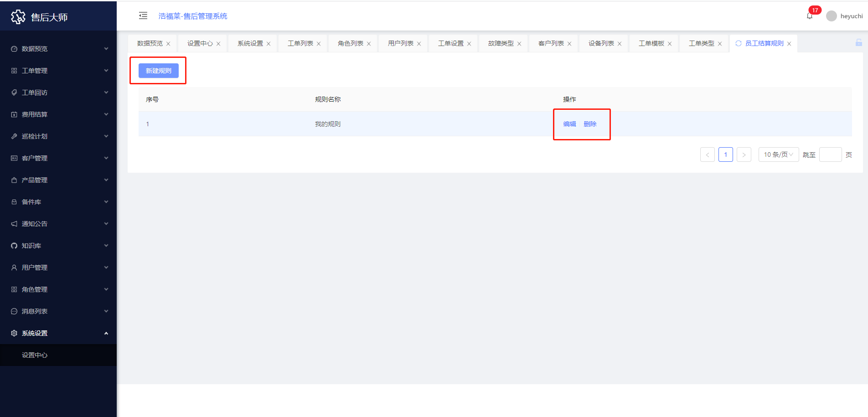Expand the 费用结算 sidebar menu
This screenshot has height=417, width=868.
(58, 114)
